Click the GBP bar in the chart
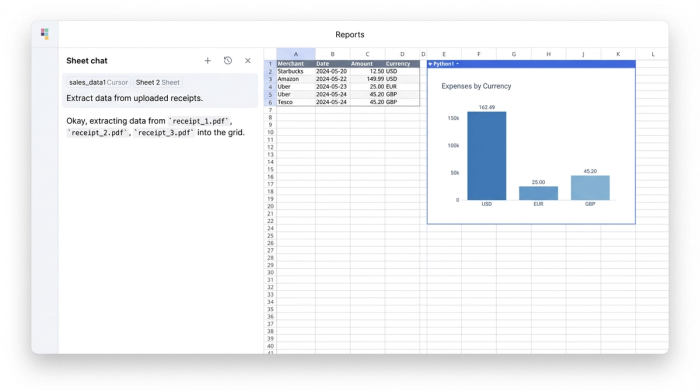 590,188
